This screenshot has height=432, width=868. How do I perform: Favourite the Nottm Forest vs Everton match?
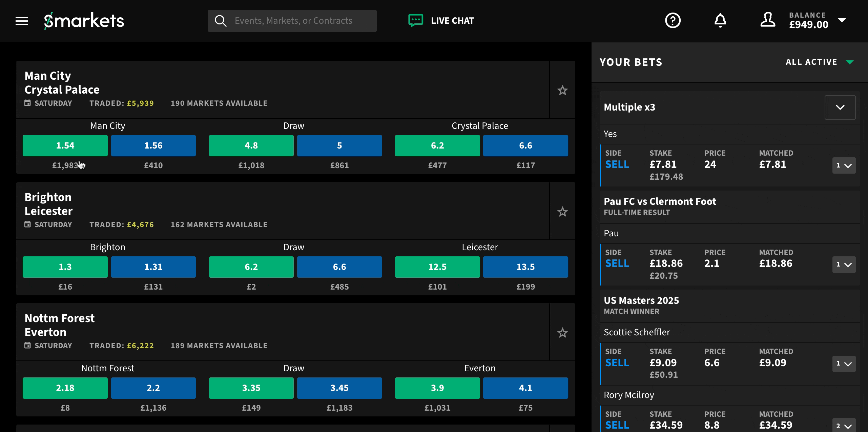[562, 333]
